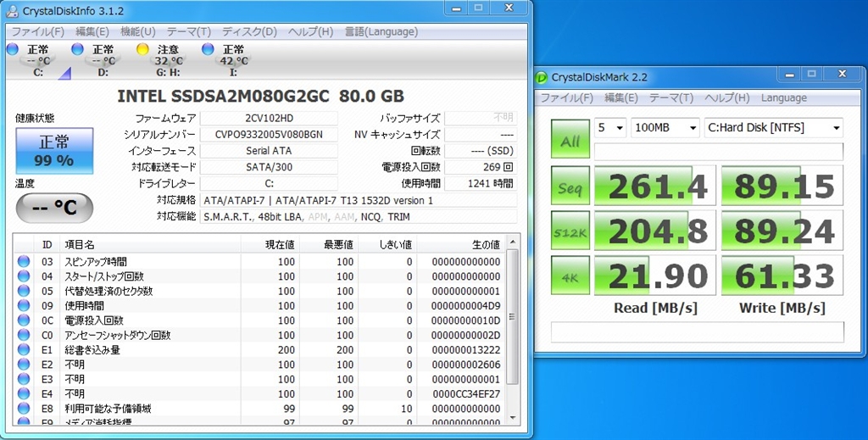Image resolution: width=868 pixels, height=440 pixels.
Task: Open ディスク(D) menu in CrystalDiskInfo
Action: 249,31
